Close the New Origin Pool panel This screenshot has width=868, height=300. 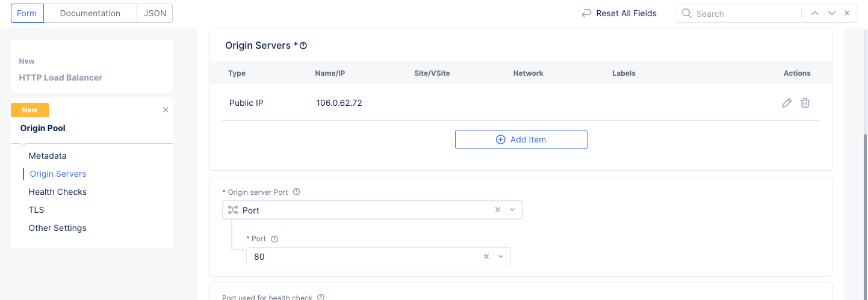click(x=166, y=110)
